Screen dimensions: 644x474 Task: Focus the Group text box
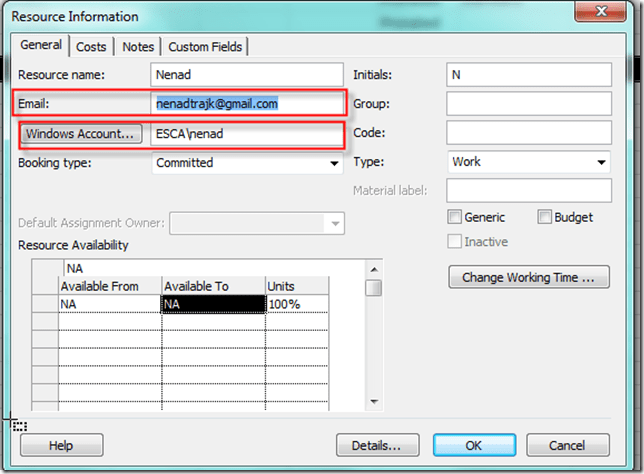pos(528,104)
